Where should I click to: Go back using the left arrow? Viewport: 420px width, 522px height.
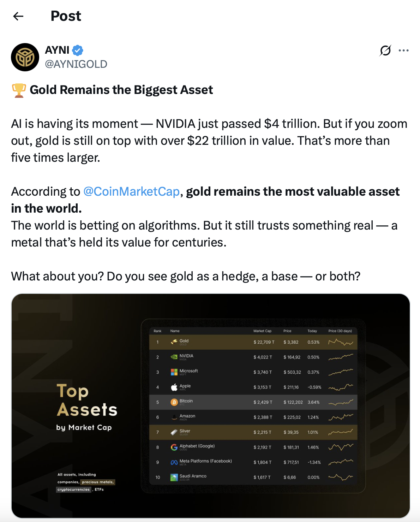pos(18,16)
